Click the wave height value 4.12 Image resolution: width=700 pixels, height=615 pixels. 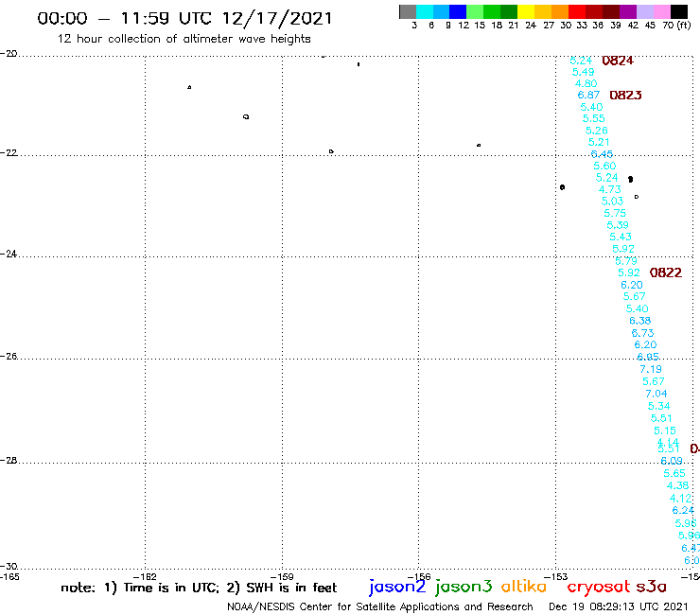(x=680, y=498)
